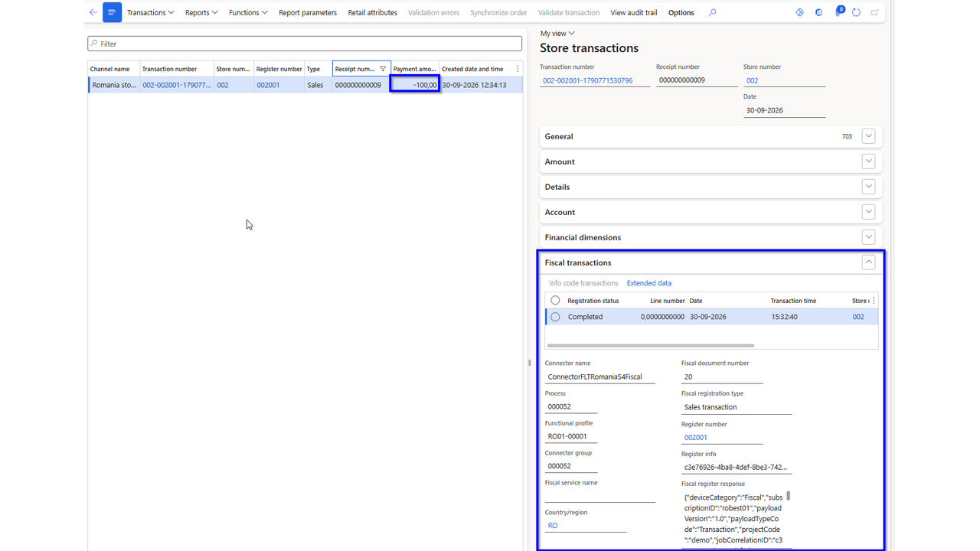Viewport: 980px width, 551px height.
Task: Click the Date field showing 30-09-2026
Action: (784, 110)
